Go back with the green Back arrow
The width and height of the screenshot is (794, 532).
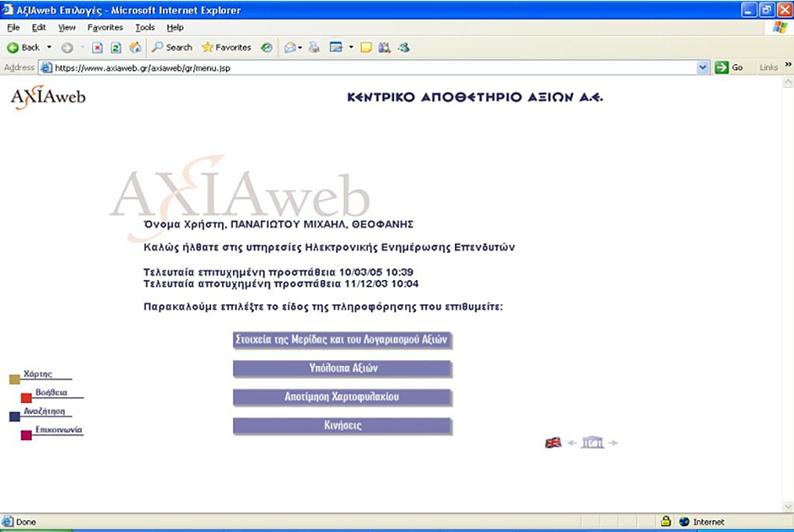[x=24, y=47]
